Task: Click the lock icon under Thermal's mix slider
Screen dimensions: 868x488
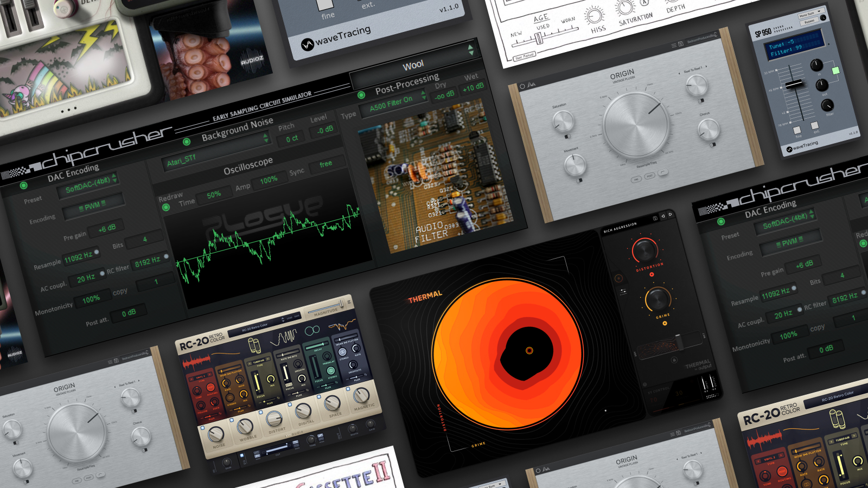Action: pyautogui.click(x=674, y=359)
